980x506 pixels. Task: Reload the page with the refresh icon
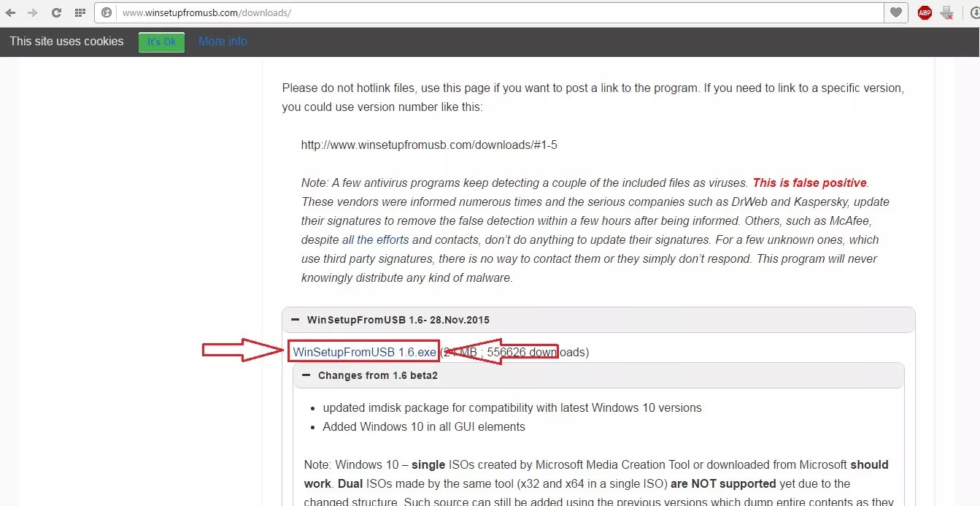[56, 12]
